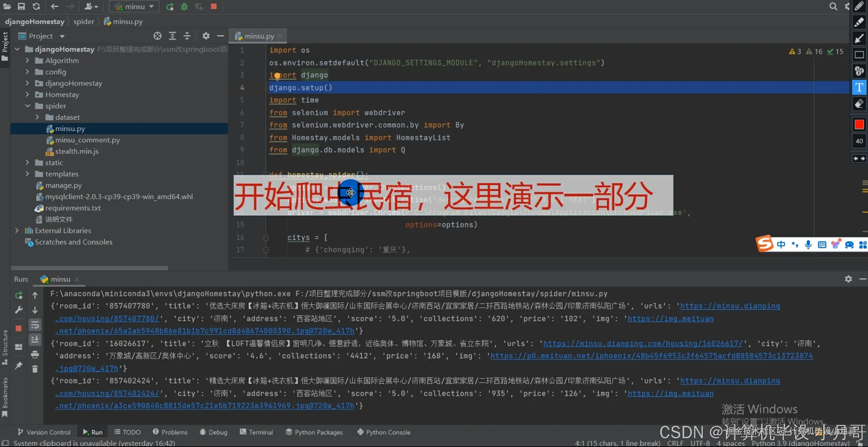Toggle soft-wrap in the Run console
The image size is (868, 447).
[35, 325]
